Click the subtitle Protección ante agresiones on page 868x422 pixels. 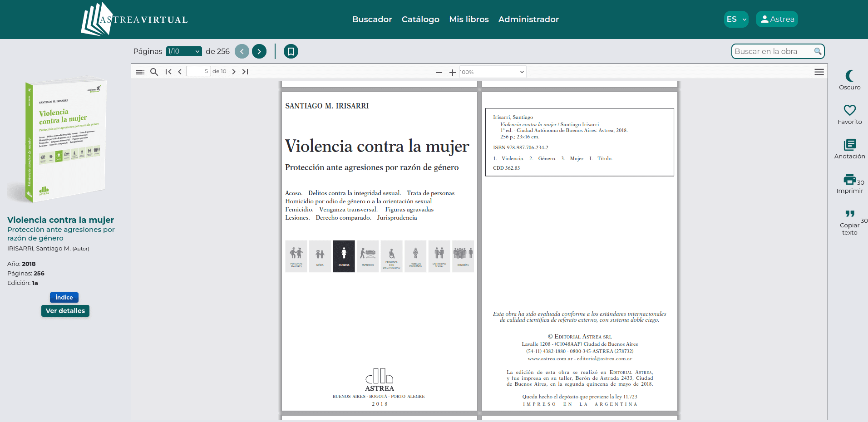click(x=372, y=167)
